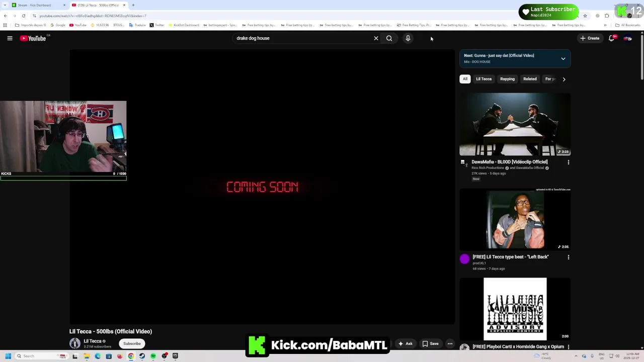Open the Google bookmark
Viewport: 644px width, 362px height.
(58, 25)
